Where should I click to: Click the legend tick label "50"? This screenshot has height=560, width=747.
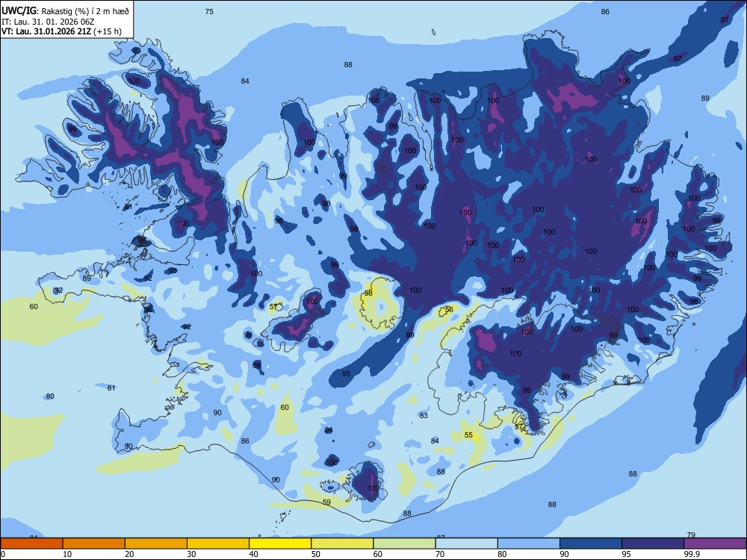point(316,554)
